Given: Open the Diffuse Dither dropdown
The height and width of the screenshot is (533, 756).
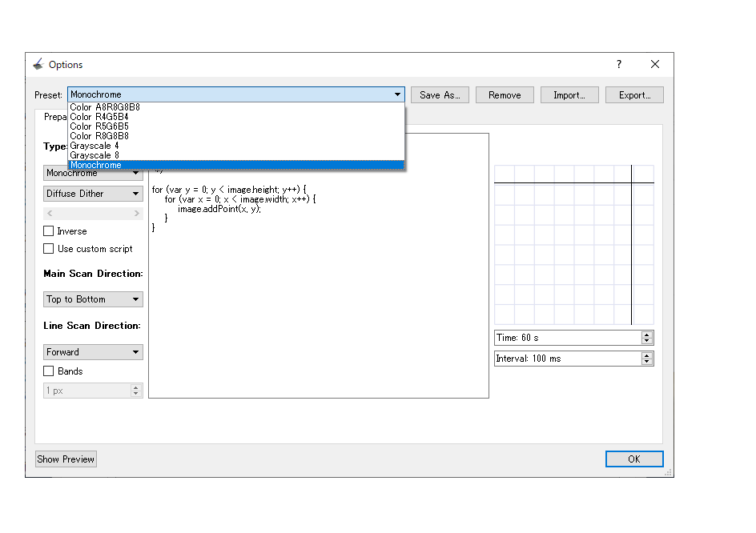Looking at the screenshot, I should click(93, 194).
